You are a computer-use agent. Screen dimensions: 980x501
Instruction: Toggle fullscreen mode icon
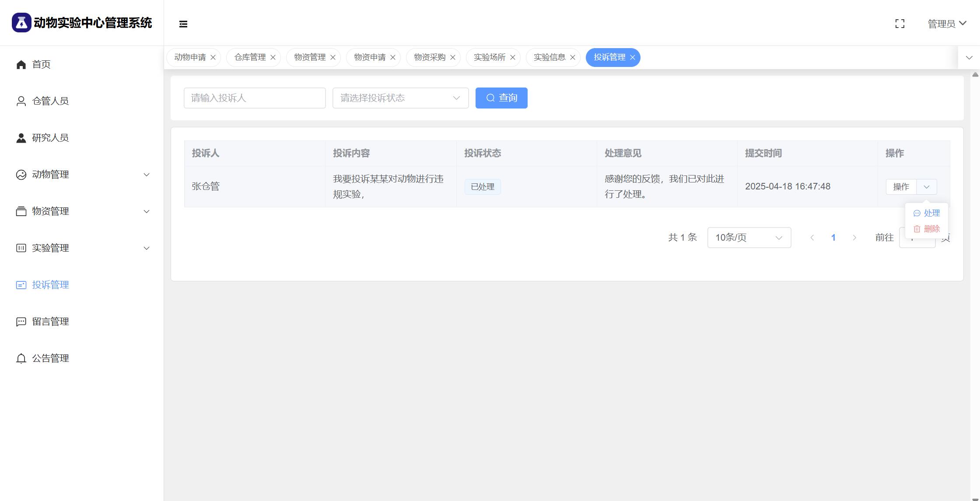(x=899, y=24)
